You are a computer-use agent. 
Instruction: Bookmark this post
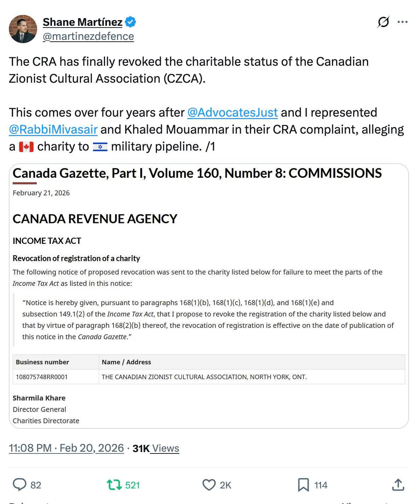coord(303,485)
